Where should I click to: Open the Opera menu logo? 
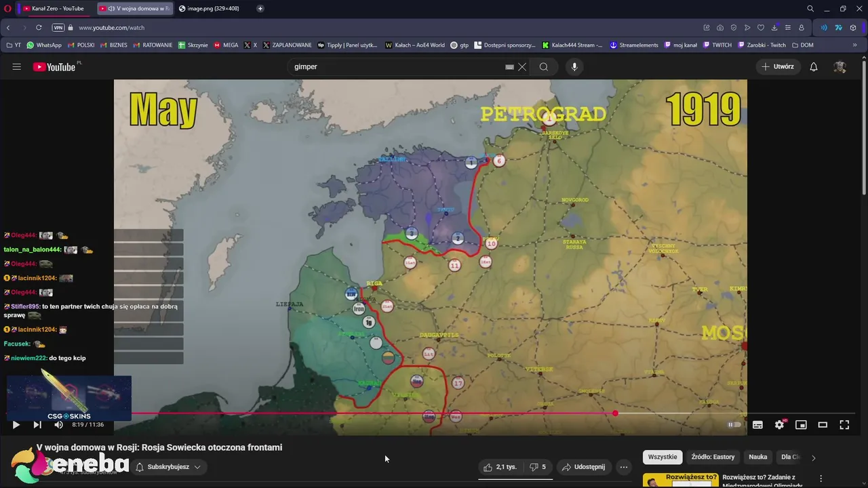[7, 9]
